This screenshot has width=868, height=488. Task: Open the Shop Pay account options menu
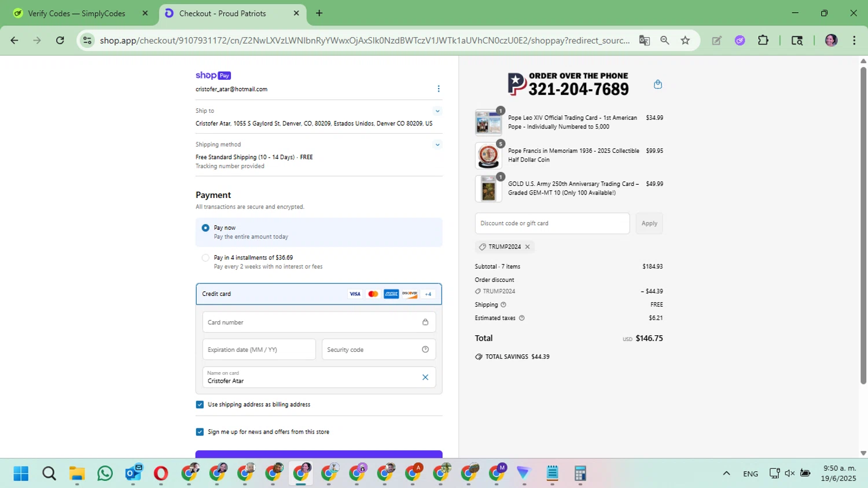pyautogui.click(x=439, y=89)
